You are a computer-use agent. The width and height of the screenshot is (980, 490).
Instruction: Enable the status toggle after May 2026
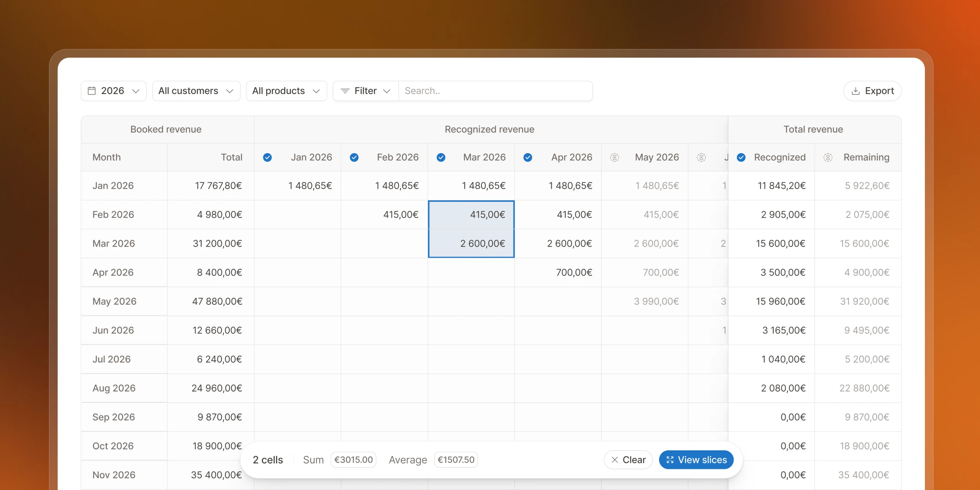tap(701, 157)
